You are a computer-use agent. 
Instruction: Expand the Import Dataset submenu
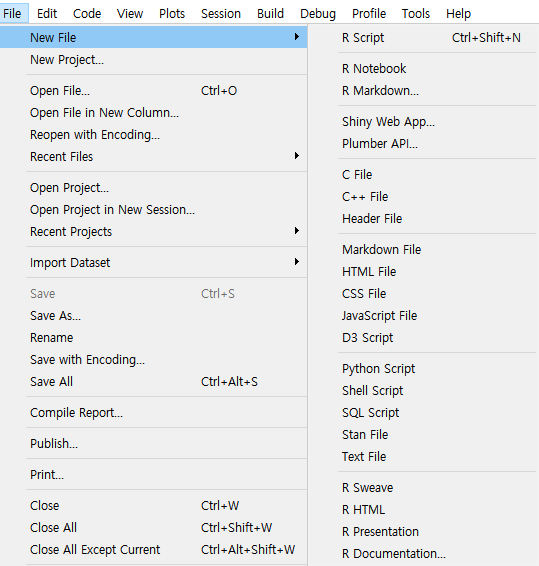pos(153,263)
